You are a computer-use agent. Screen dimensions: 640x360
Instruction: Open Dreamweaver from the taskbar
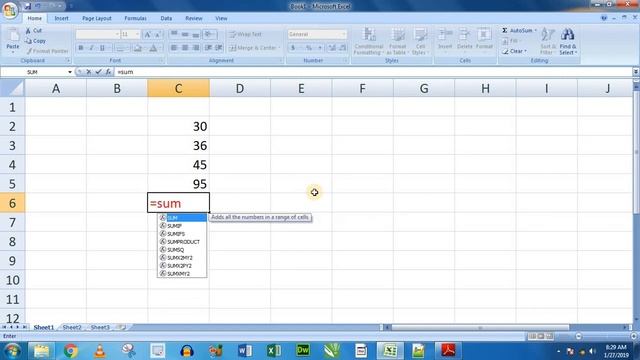[303, 351]
